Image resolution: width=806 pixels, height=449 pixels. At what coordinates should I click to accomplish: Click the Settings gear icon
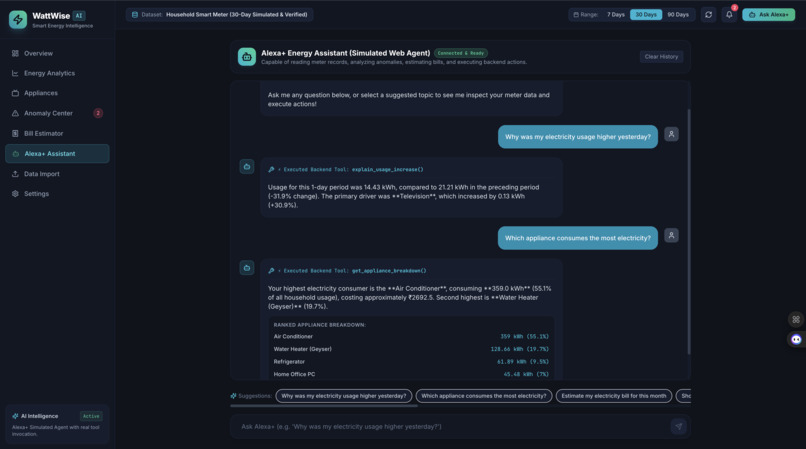click(15, 194)
